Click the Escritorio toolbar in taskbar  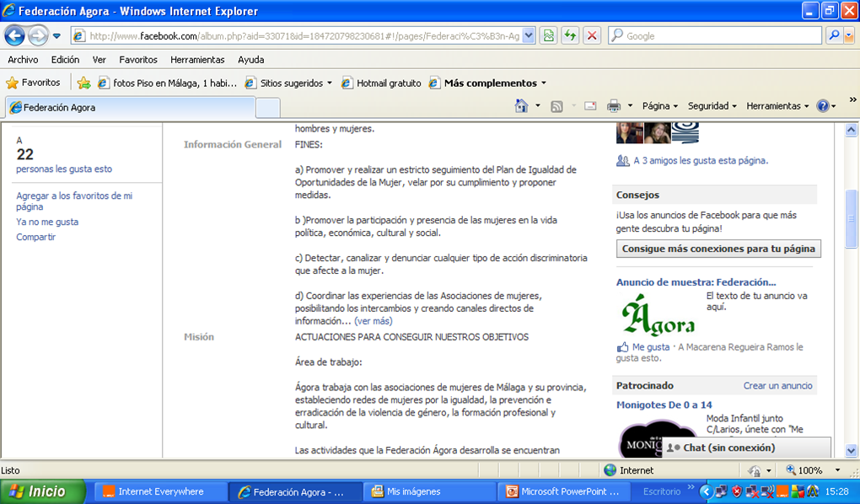tap(662, 491)
